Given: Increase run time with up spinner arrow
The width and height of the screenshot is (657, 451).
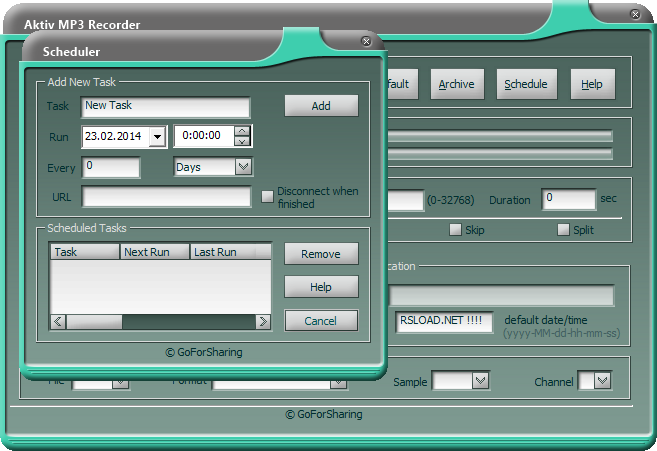Looking at the screenshot, I should (x=242, y=131).
